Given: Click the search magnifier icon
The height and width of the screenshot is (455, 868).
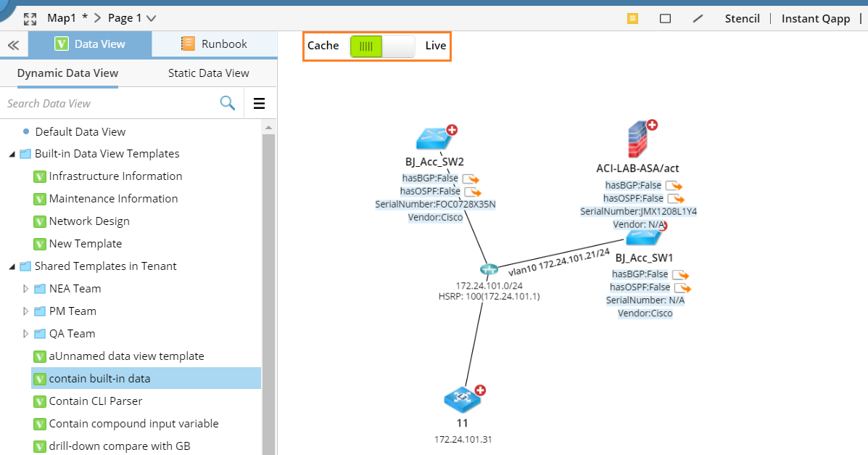Looking at the screenshot, I should pyautogui.click(x=228, y=103).
